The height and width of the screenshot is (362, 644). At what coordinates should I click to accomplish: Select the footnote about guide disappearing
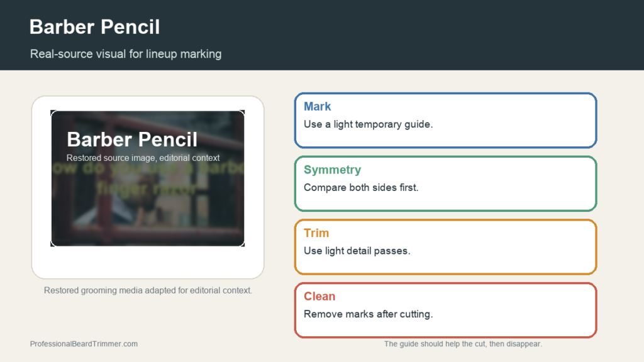(463, 344)
